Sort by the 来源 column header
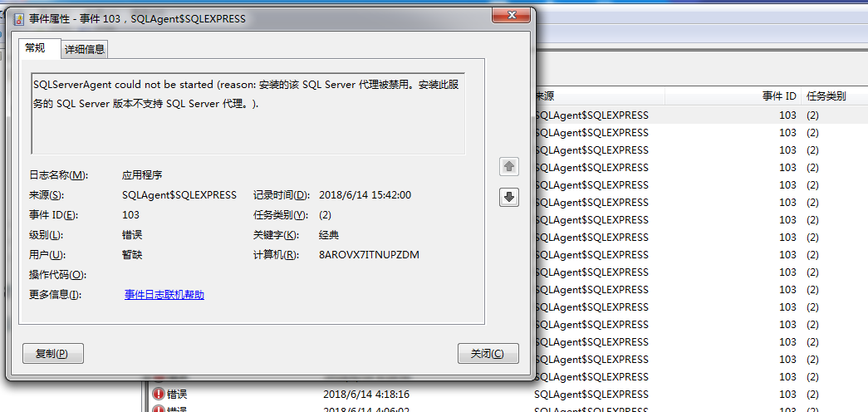The height and width of the screenshot is (412, 868). [600, 96]
